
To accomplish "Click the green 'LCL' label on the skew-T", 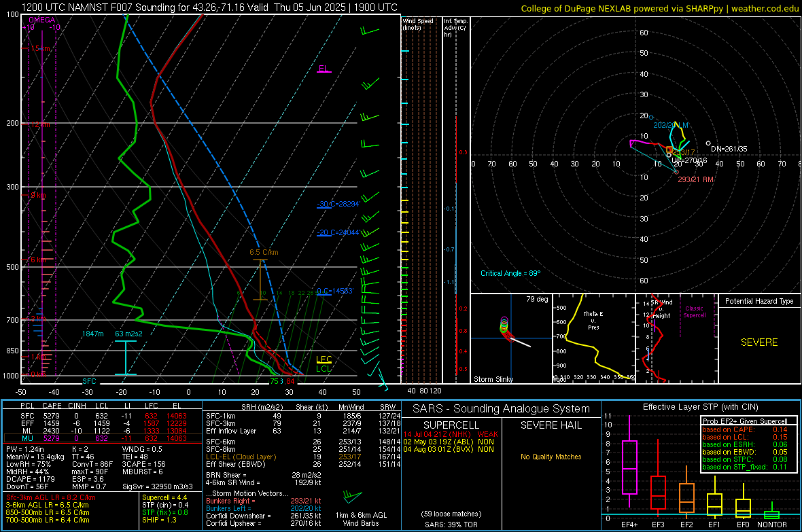I will tap(324, 368).
